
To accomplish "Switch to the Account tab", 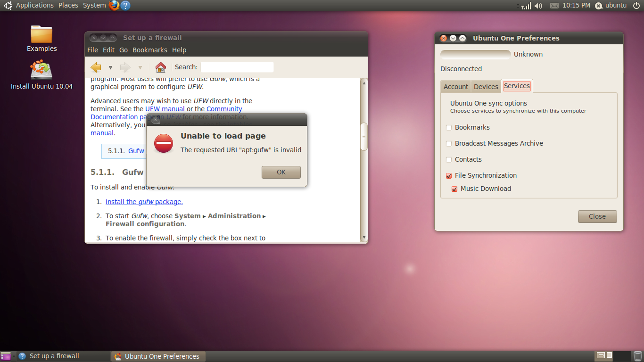I will tap(456, 87).
